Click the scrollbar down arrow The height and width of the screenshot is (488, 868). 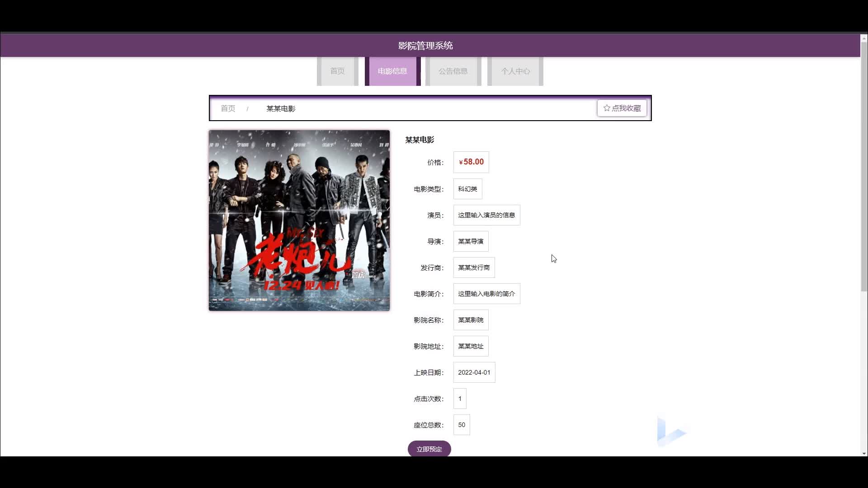tap(864, 453)
